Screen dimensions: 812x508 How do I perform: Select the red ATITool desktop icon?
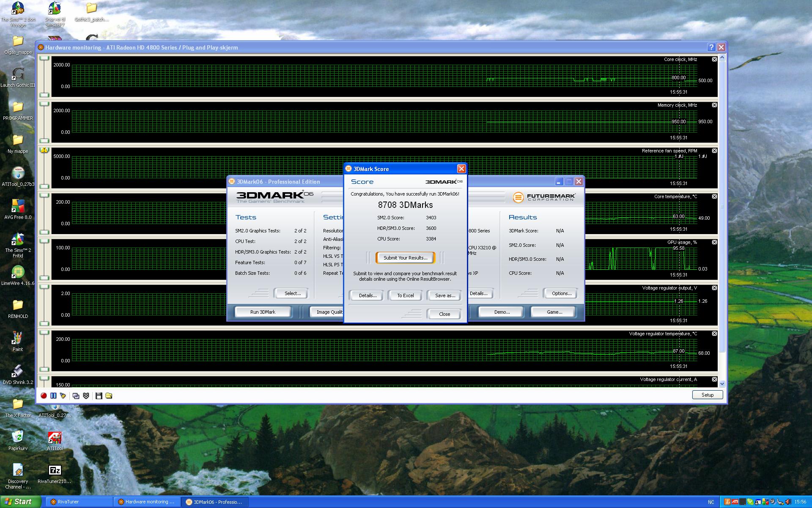tap(55, 440)
